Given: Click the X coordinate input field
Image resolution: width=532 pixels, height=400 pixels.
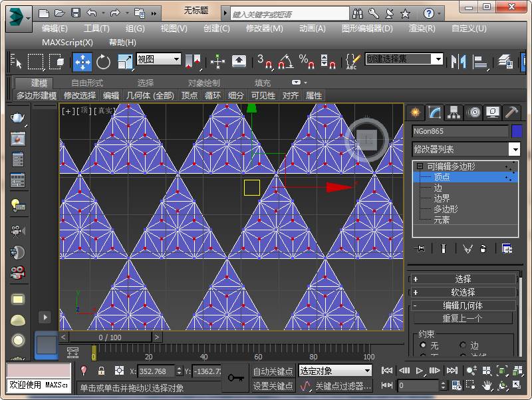Looking at the screenshot, I should pyautogui.click(x=156, y=371).
